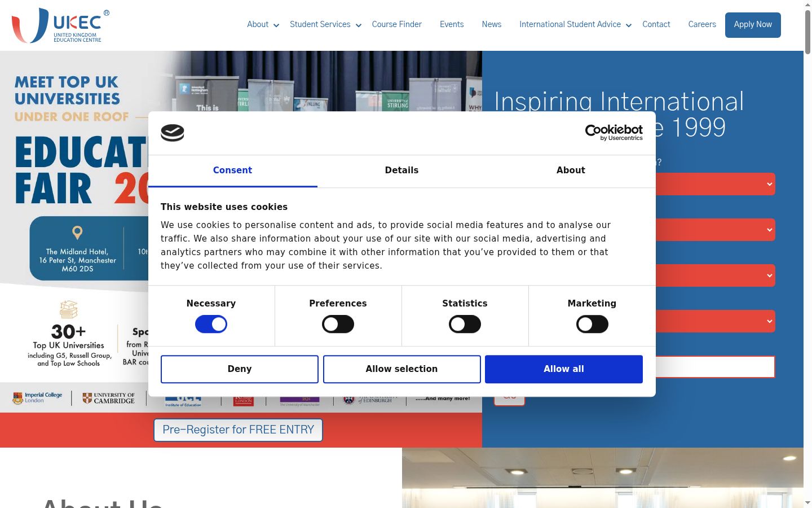Click the Cookiebot by Usercentrics logo
The width and height of the screenshot is (812, 508).
pos(614,133)
